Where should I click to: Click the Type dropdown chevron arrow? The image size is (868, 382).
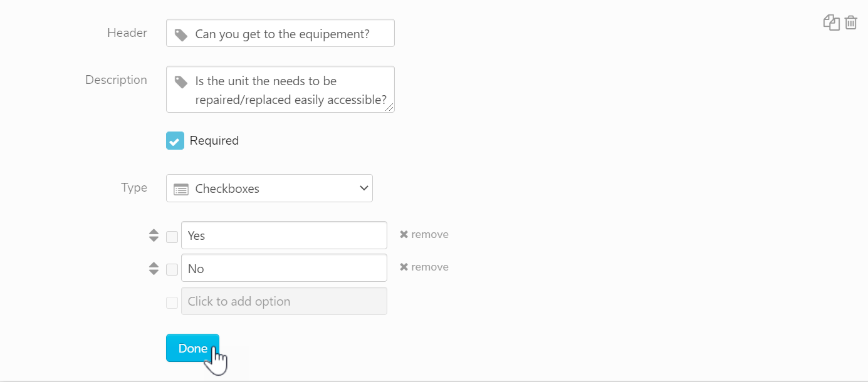click(363, 188)
